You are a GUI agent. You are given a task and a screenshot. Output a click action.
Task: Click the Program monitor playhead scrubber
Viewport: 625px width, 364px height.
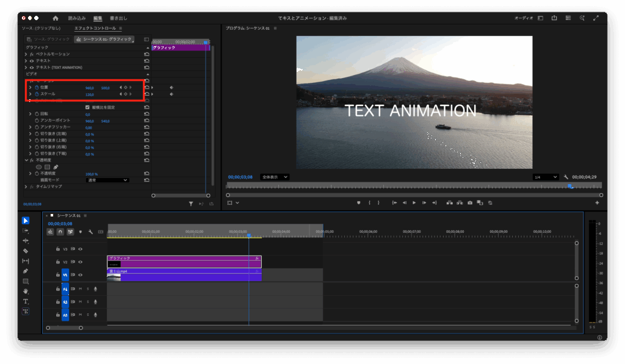[x=570, y=187]
